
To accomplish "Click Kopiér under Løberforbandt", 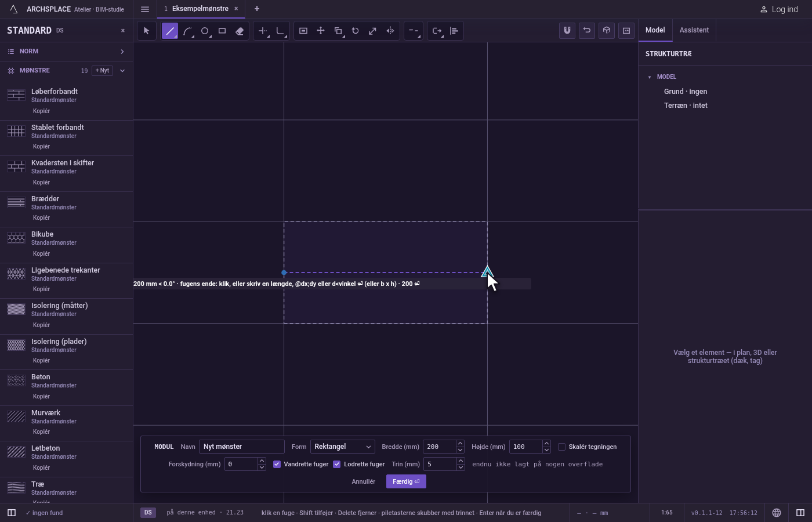I will click(41, 111).
